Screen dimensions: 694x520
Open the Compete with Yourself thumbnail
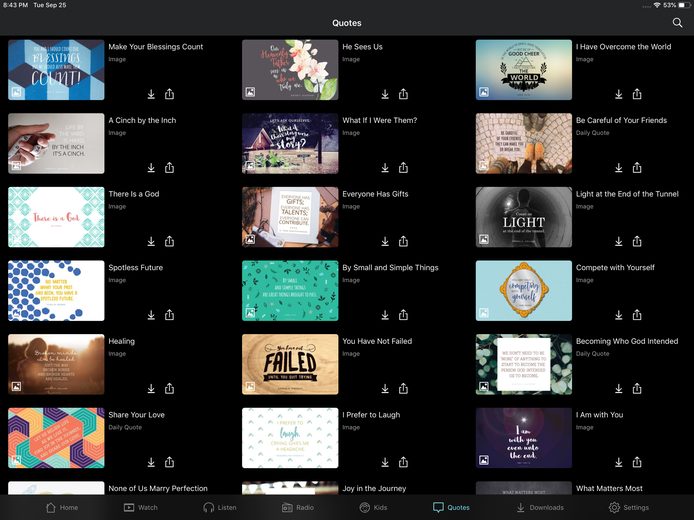point(524,290)
